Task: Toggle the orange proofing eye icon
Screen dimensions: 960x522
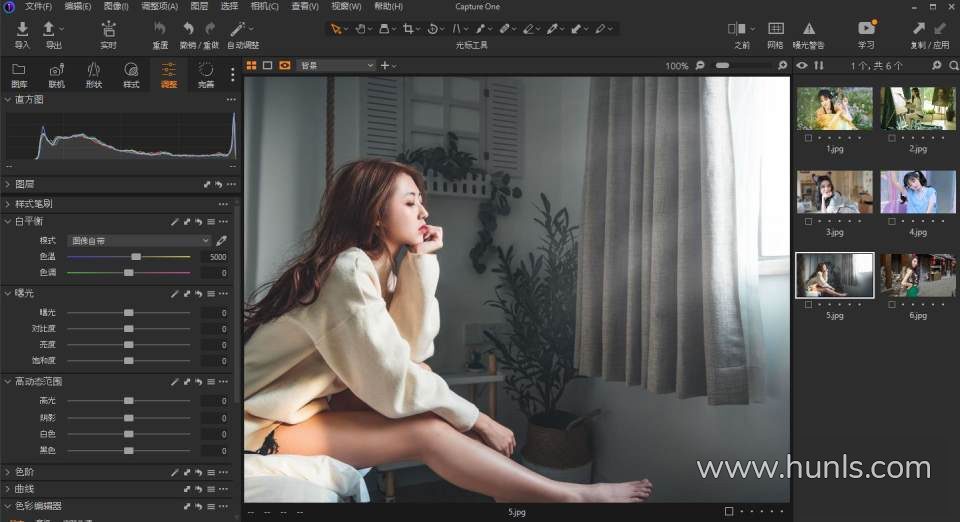Action: [x=285, y=65]
